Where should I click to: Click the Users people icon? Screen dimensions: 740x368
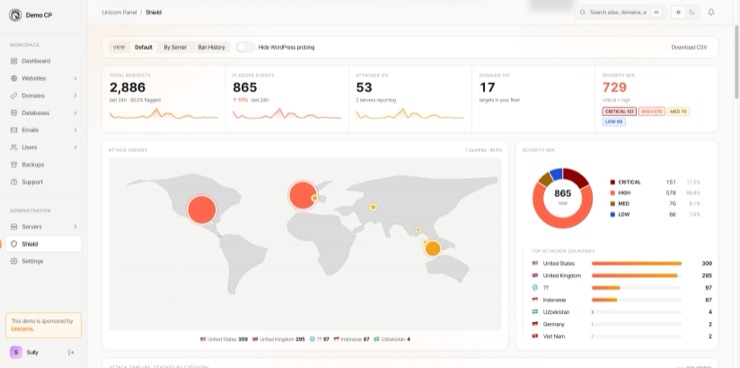point(14,147)
